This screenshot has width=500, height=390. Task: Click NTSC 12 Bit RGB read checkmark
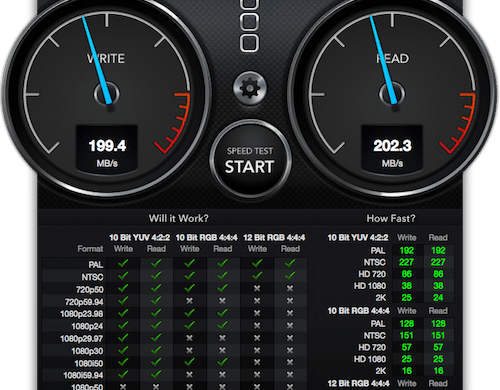coord(290,276)
